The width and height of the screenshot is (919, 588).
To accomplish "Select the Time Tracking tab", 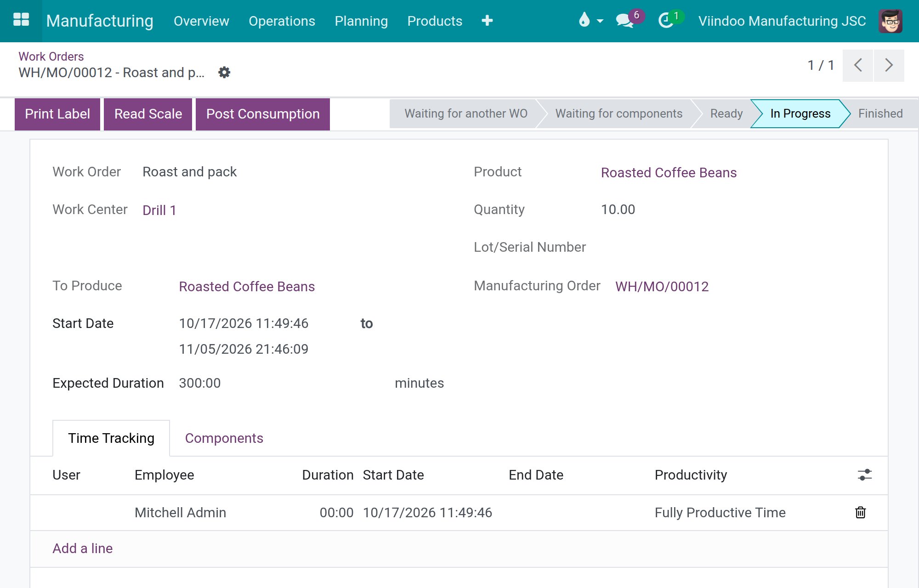I will [x=111, y=438].
